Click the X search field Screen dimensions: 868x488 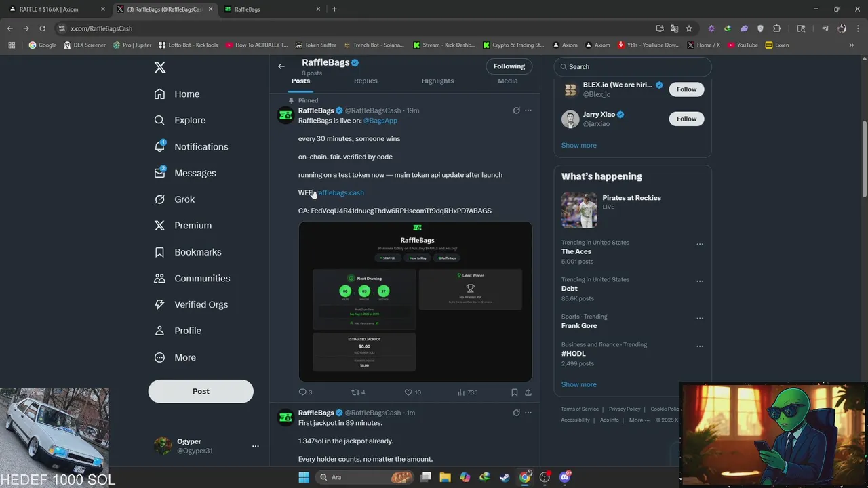[x=633, y=66]
